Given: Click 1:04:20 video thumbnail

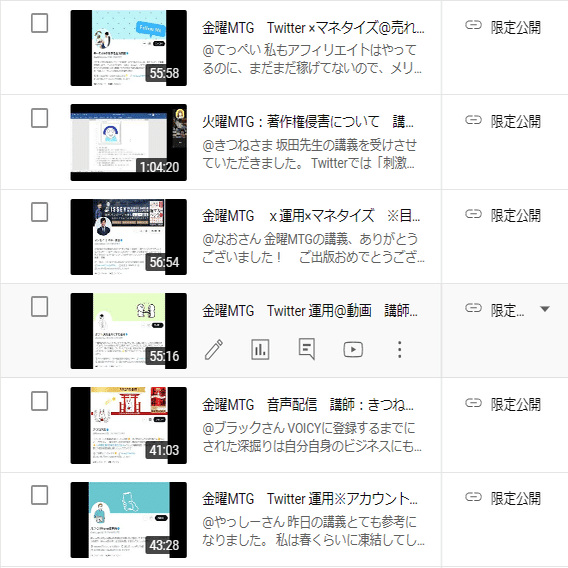Looking at the screenshot, I should 129,142.
